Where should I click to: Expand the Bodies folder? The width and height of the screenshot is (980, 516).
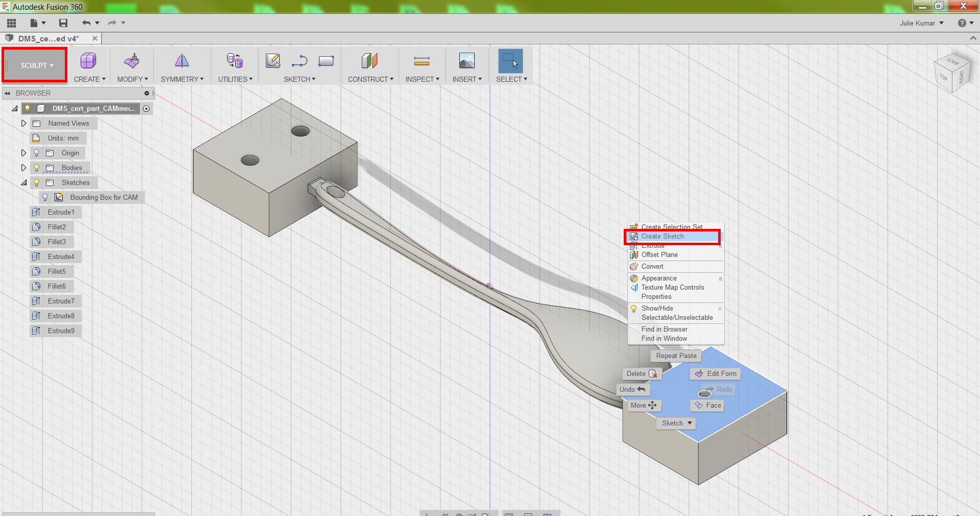click(23, 168)
